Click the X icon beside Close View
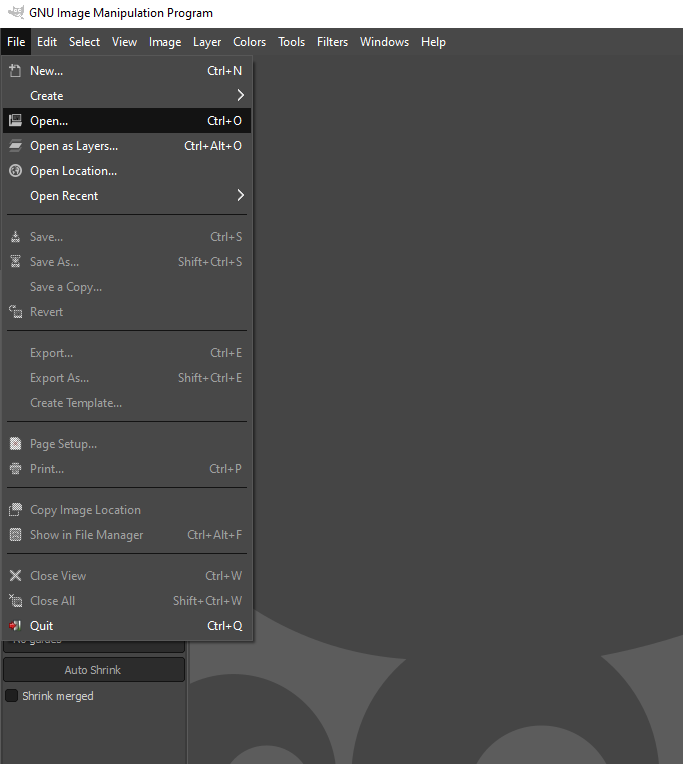 coord(15,575)
